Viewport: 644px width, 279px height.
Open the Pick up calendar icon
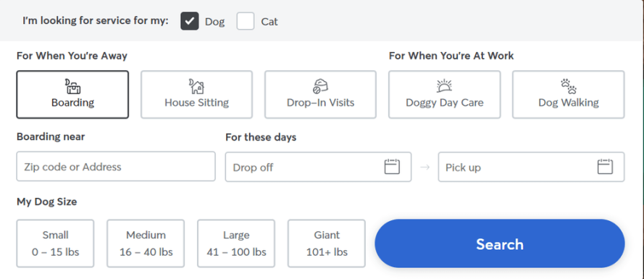(x=605, y=167)
